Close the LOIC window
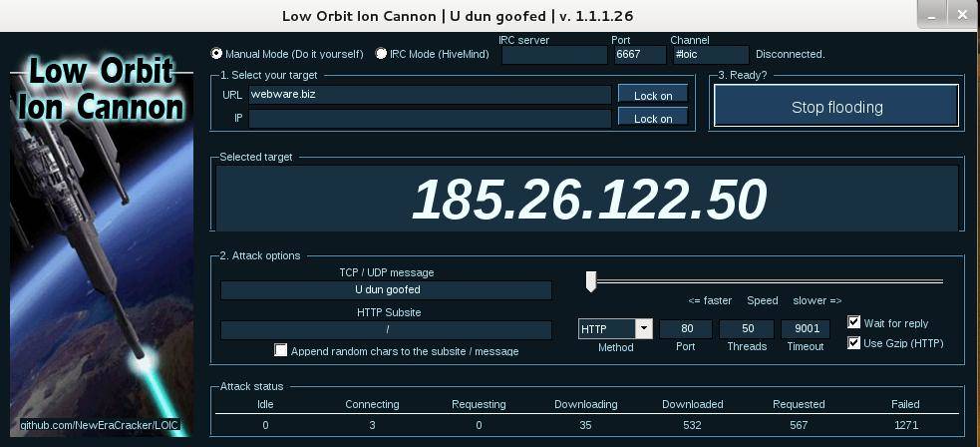 [964, 14]
